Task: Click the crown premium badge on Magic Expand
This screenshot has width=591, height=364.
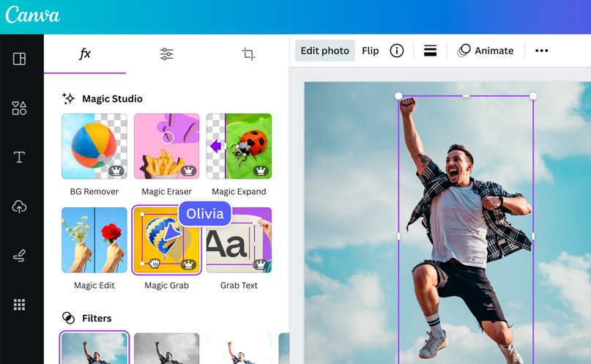Action: 261,171
